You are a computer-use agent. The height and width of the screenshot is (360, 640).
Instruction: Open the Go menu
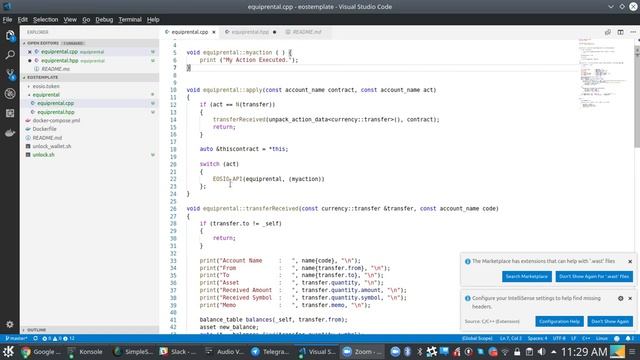pos(86,20)
